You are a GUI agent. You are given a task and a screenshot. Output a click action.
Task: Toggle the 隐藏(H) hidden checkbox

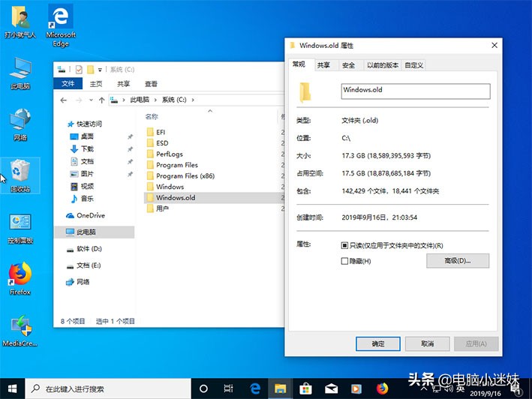tap(344, 261)
